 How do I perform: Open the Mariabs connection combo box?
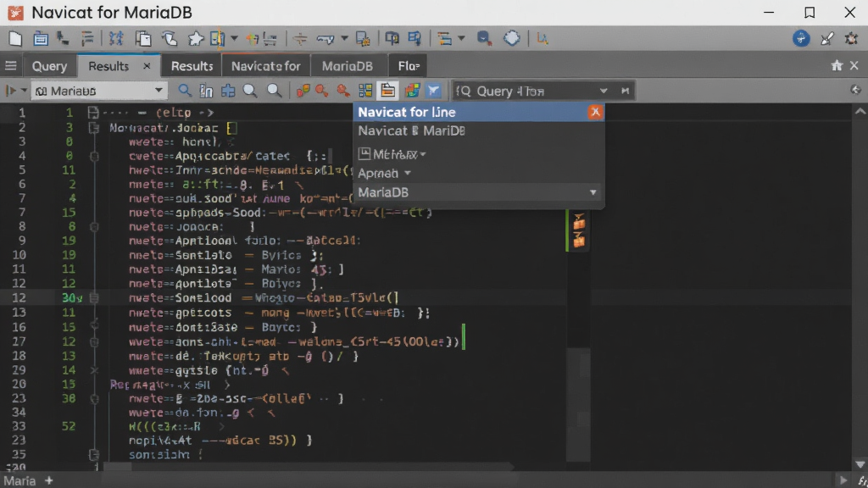pos(98,91)
